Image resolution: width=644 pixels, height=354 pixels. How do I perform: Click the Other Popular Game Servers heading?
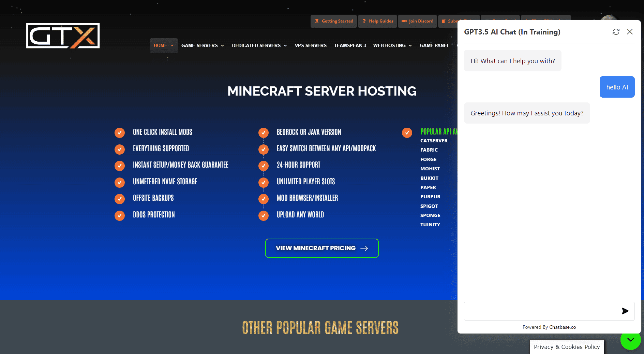[x=320, y=328]
